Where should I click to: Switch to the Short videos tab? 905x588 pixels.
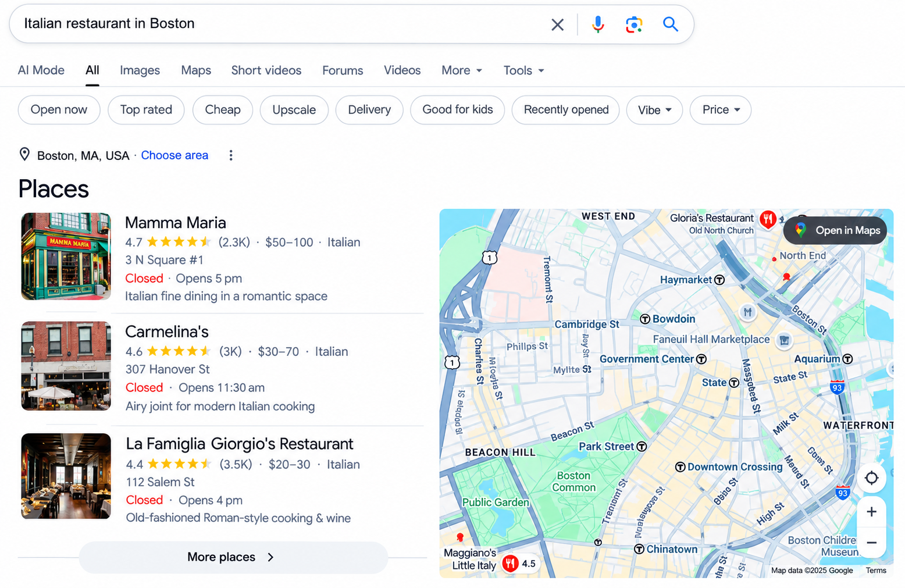[x=266, y=70]
